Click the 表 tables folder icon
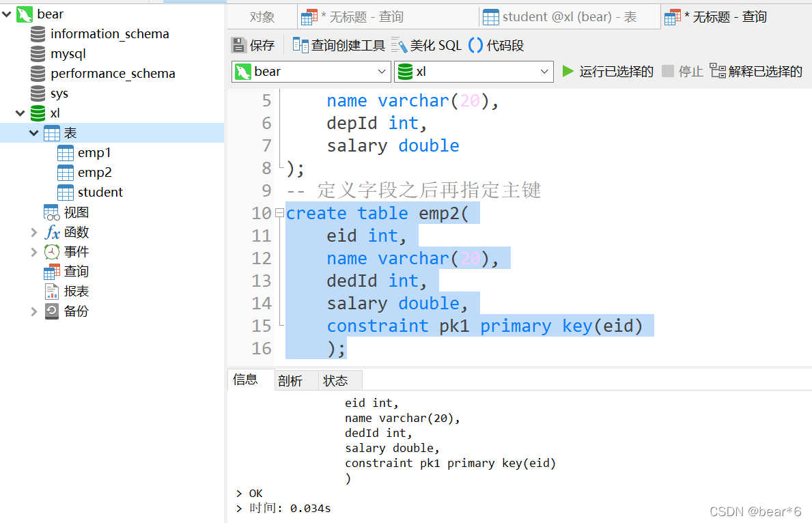812x523 pixels. pos(52,133)
